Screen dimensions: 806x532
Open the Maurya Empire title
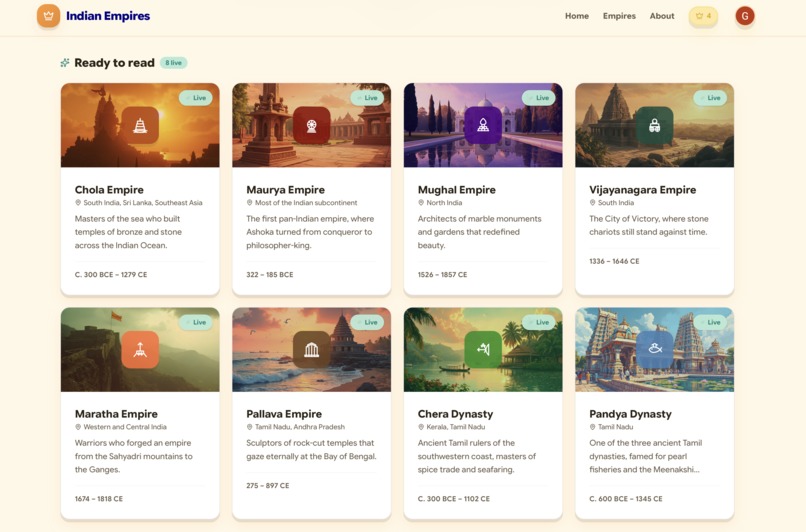(285, 190)
